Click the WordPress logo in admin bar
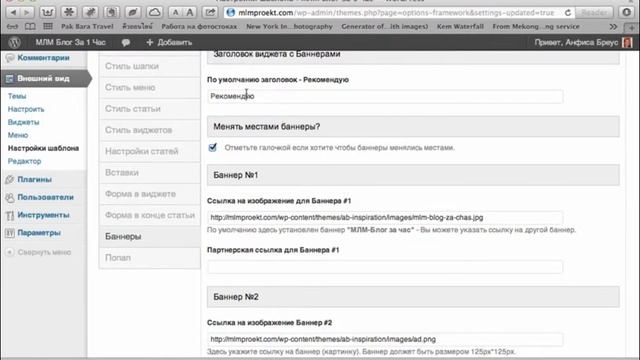Screen dimensions: 640x360 [15, 42]
